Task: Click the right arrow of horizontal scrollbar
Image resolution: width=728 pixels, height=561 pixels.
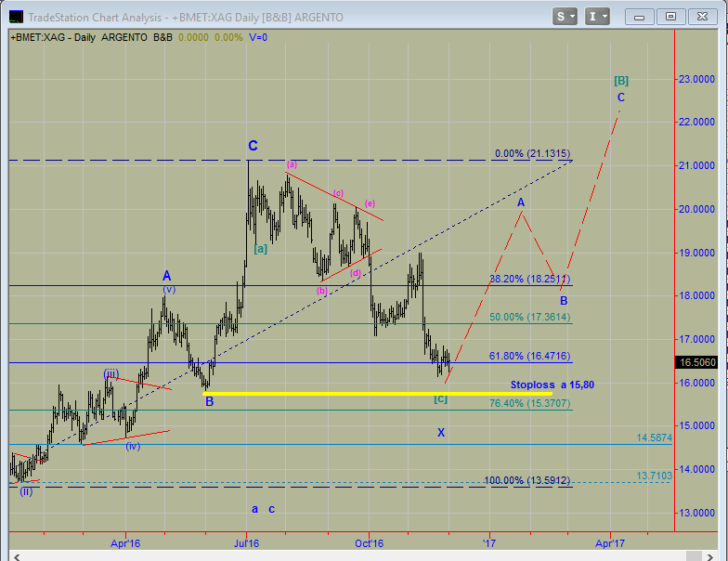Action: (709, 556)
